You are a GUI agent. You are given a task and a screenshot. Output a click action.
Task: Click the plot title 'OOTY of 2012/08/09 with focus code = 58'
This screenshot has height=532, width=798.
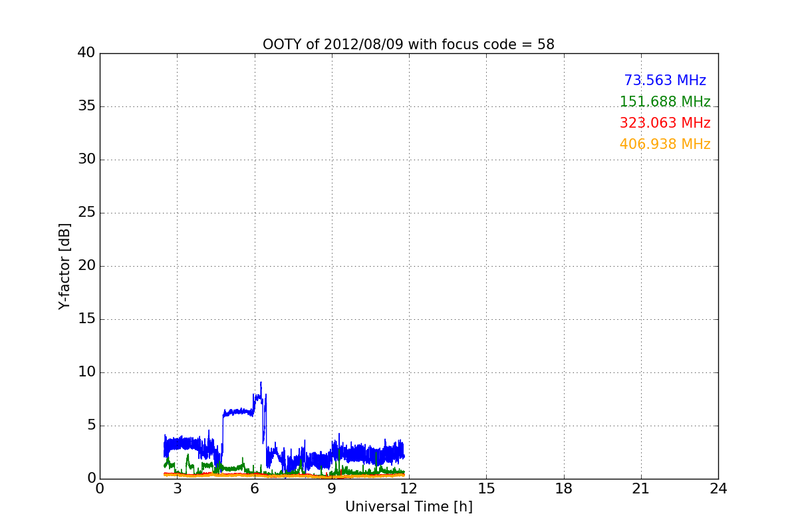[x=408, y=45]
